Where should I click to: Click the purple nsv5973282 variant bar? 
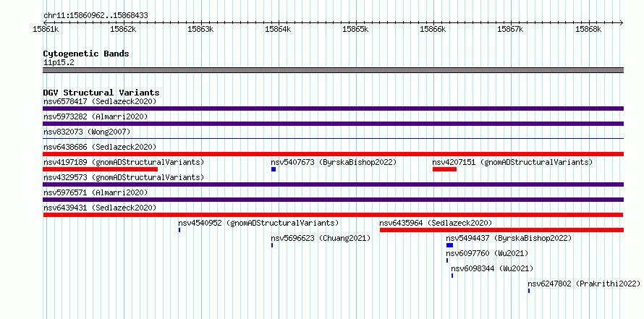[x=333, y=124]
